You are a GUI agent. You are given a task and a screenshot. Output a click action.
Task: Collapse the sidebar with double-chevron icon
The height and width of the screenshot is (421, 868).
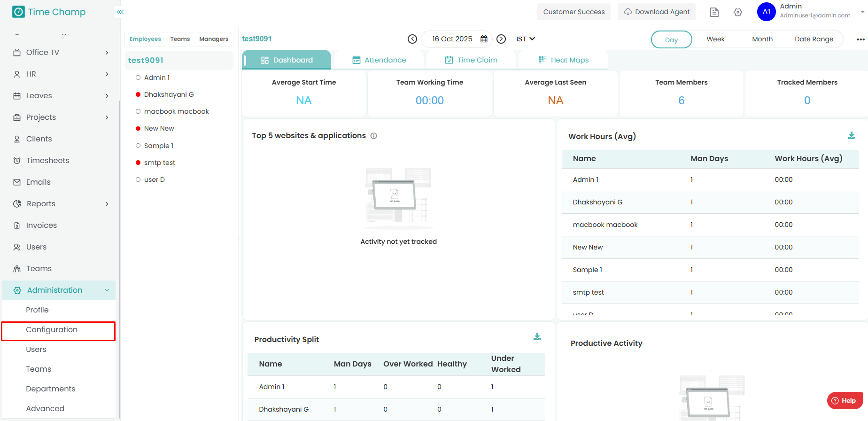pos(120,12)
